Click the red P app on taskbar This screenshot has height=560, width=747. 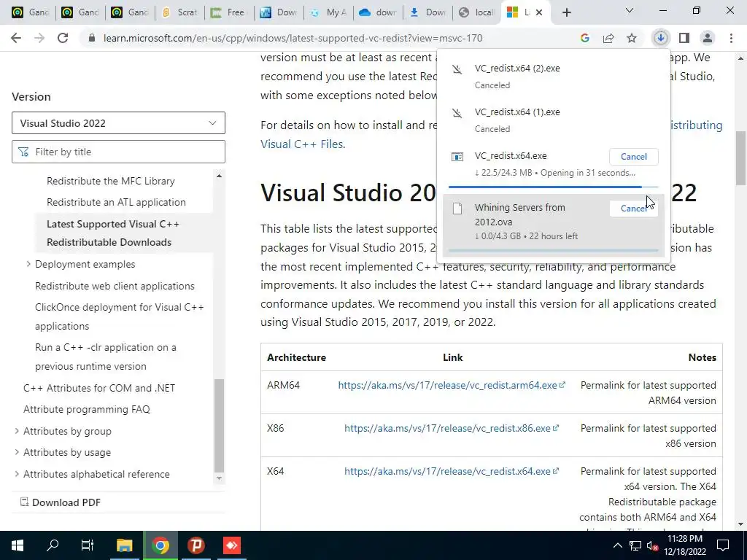click(x=196, y=545)
